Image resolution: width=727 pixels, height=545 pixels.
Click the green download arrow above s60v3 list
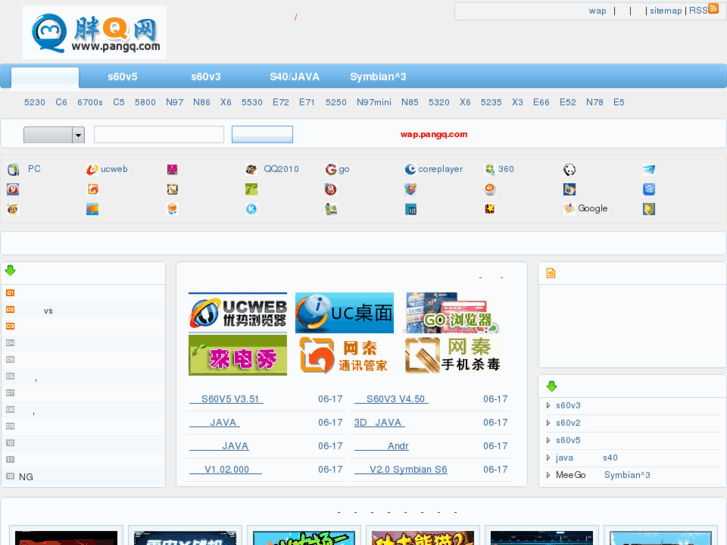coord(551,386)
